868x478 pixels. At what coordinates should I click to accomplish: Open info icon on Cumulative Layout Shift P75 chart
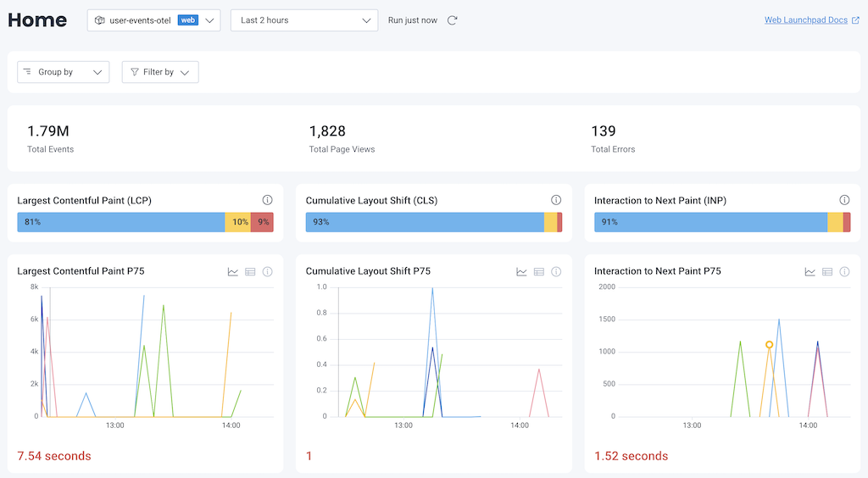point(556,272)
